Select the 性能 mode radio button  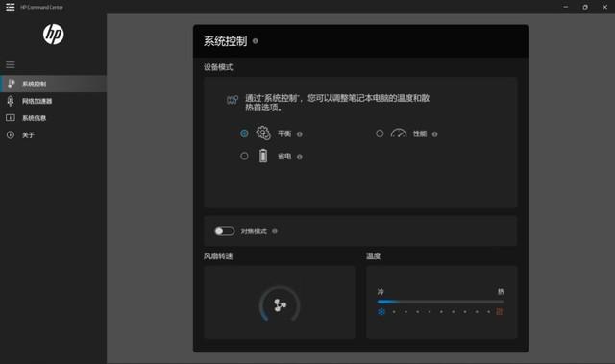click(x=380, y=133)
